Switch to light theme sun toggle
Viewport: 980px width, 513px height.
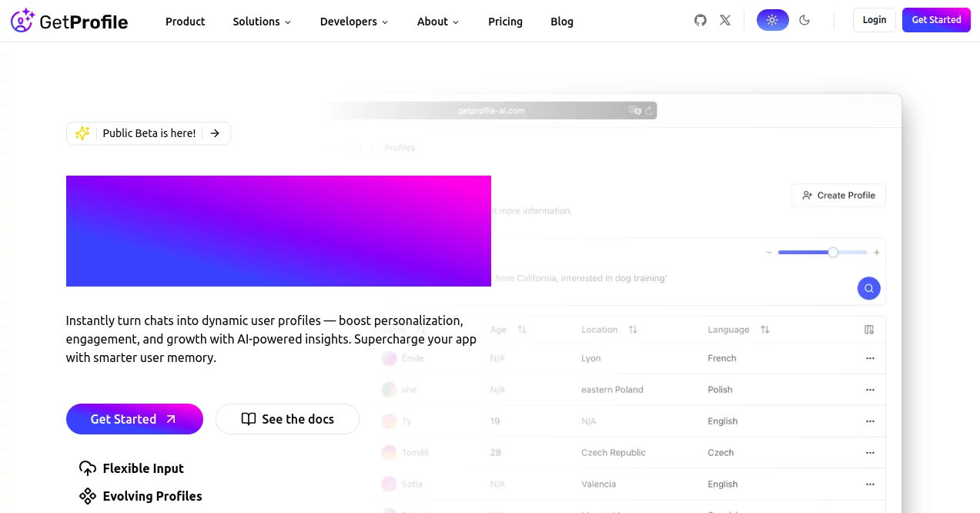pos(772,21)
